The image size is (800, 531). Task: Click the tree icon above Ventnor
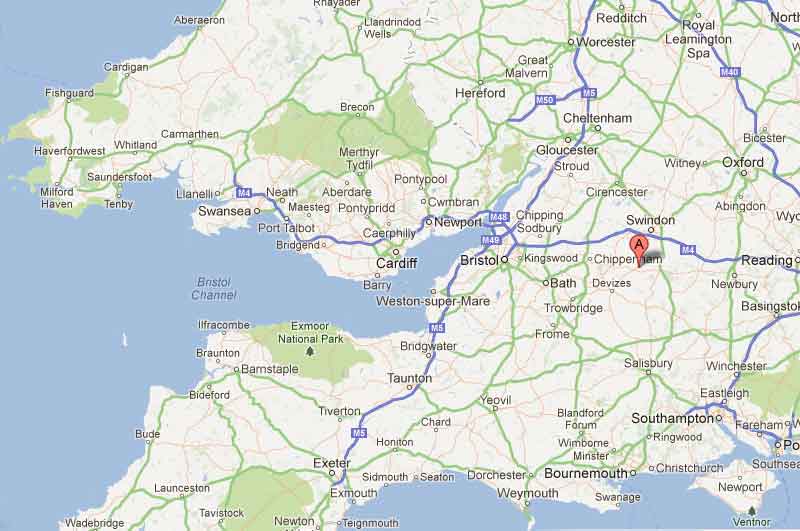click(x=752, y=510)
